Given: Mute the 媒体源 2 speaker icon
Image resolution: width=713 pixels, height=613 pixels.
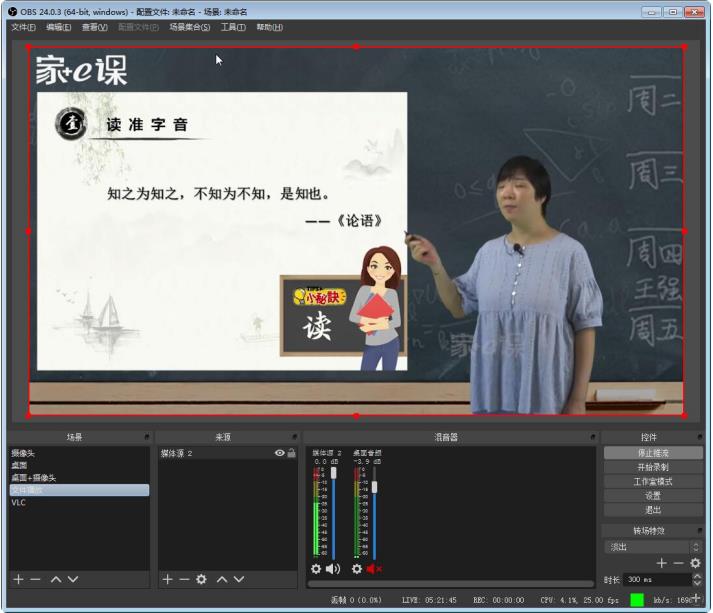Looking at the screenshot, I should (x=333, y=569).
